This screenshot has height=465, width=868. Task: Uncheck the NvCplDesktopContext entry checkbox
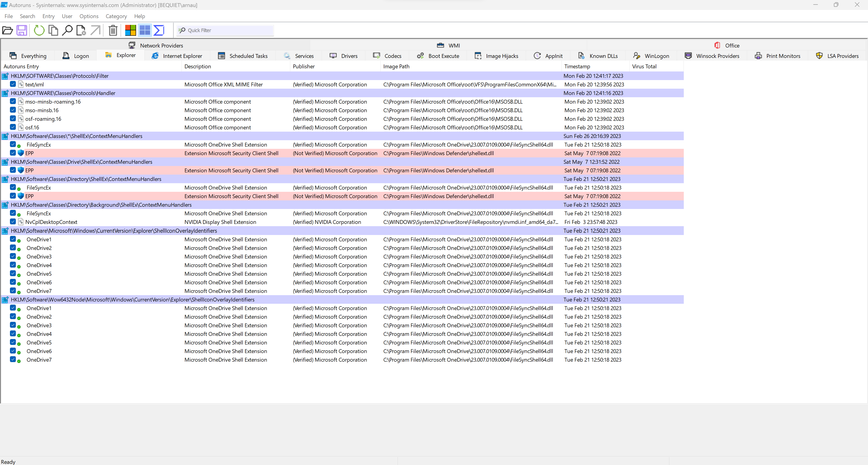point(13,222)
